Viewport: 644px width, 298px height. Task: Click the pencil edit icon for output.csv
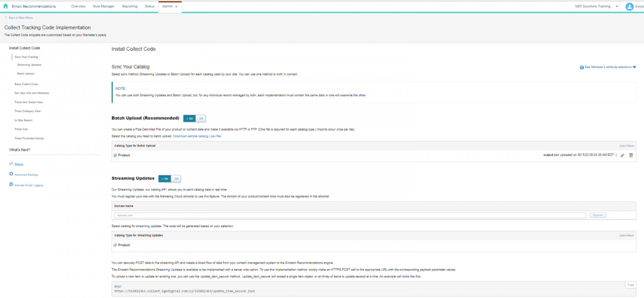point(622,155)
